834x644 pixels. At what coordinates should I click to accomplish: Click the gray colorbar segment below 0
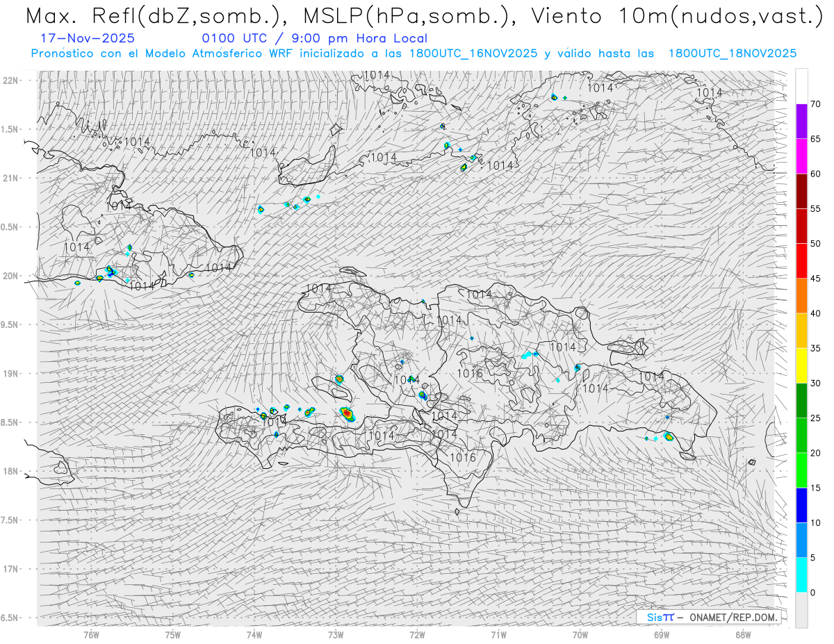tap(801, 610)
